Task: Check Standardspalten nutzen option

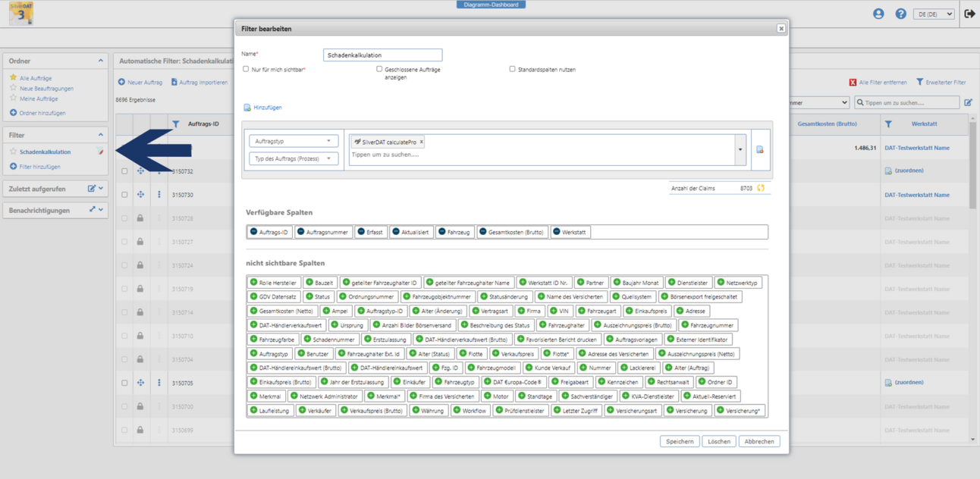Action: pos(512,69)
